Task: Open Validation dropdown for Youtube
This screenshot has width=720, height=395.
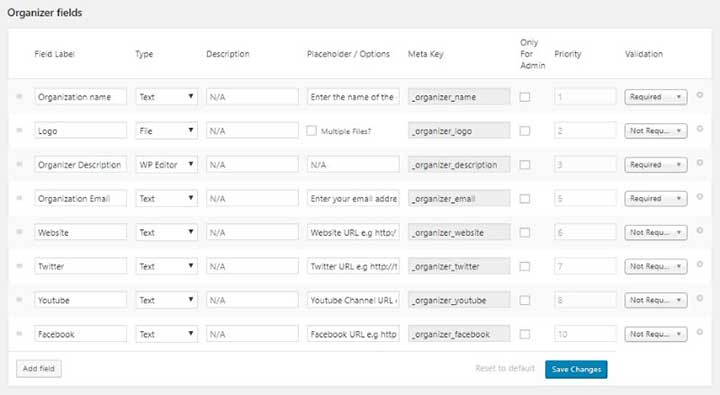Action: [x=656, y=300]
